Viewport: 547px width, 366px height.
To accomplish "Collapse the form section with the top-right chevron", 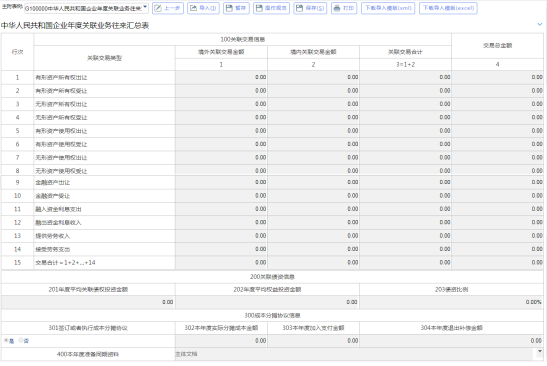I will pos(540,24).
